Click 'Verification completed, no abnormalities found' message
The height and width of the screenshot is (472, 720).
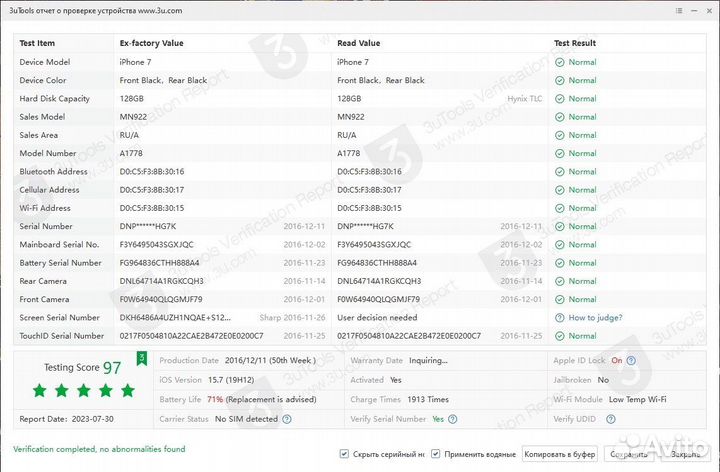99,449
